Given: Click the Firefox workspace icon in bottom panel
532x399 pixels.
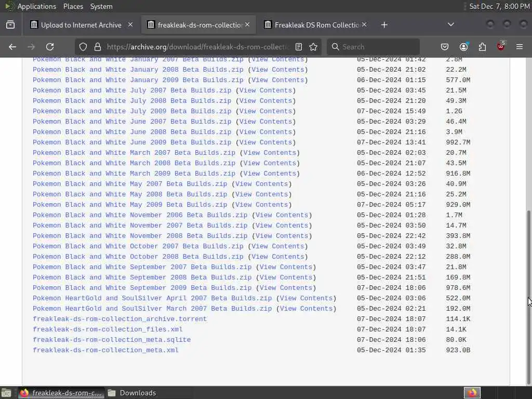Looking at the screenshot, I should click(x=472, y=393).
